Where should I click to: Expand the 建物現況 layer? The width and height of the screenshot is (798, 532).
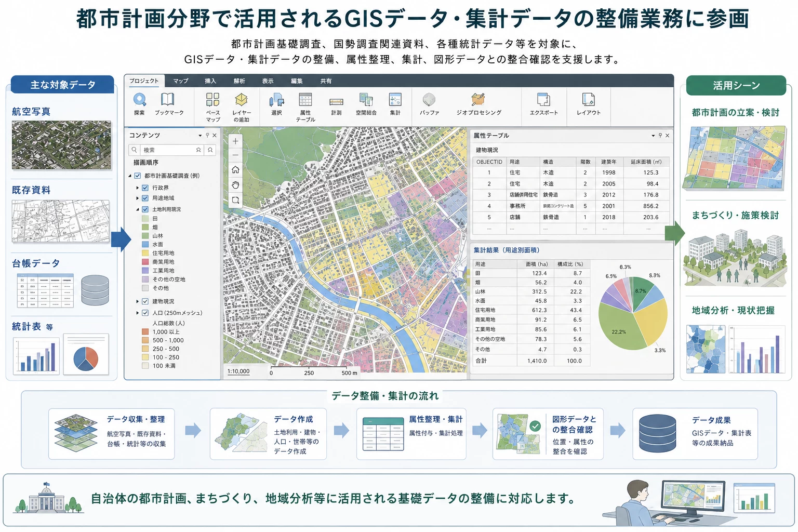(x=138, y=301)
